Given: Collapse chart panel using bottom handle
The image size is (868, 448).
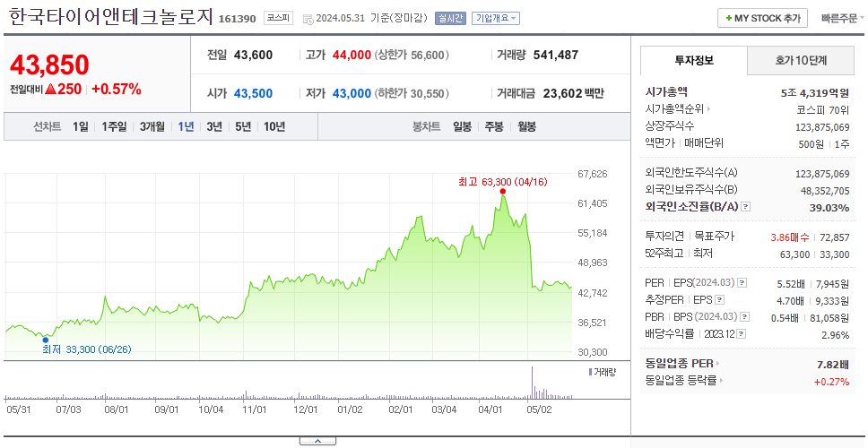Looking at the screenshot, I should tap(317, 442).
